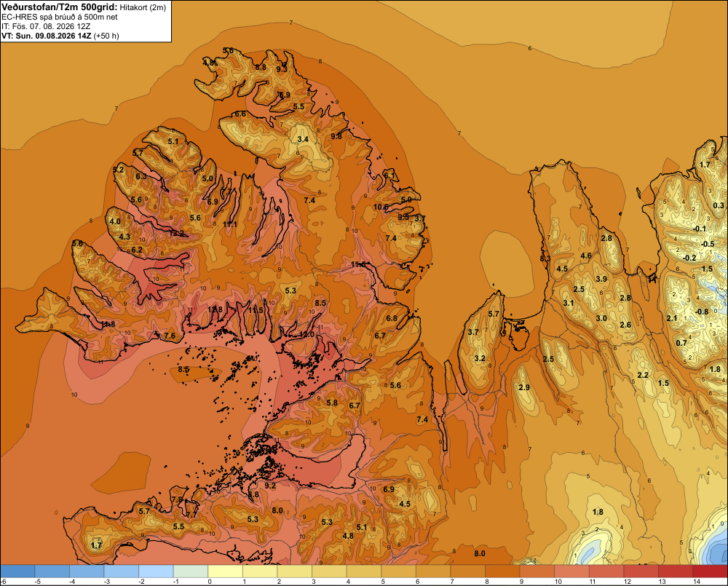Click the 7.4 label near Hornstrandir interior
The height and width of the screenshot is (586, 728).
(309, 200)
